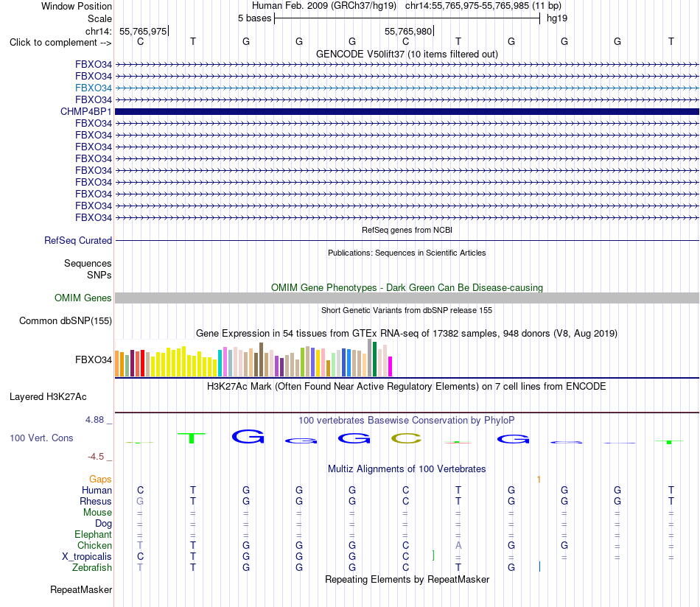
Task: Click the hg19 text beside scale bar
Action: click(557, 18)
